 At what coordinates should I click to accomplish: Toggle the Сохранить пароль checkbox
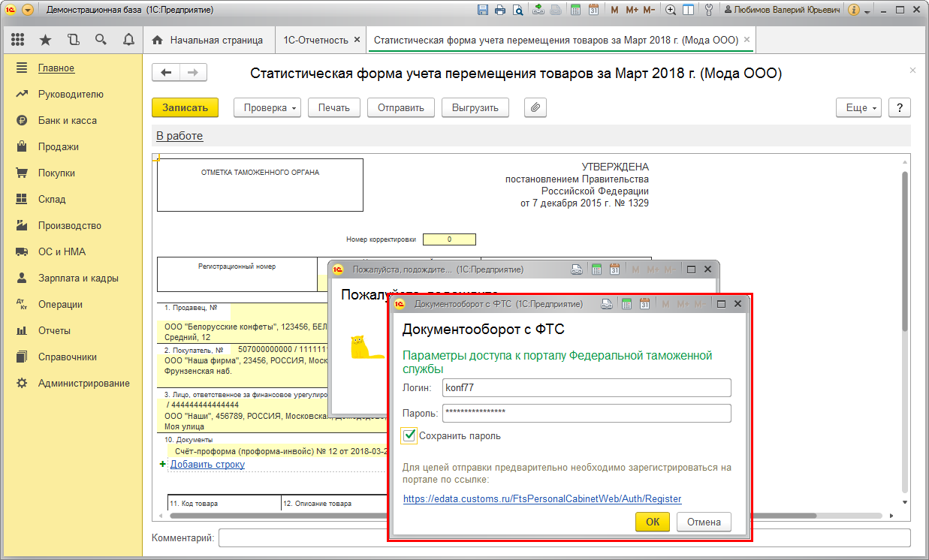coord(409,435)
